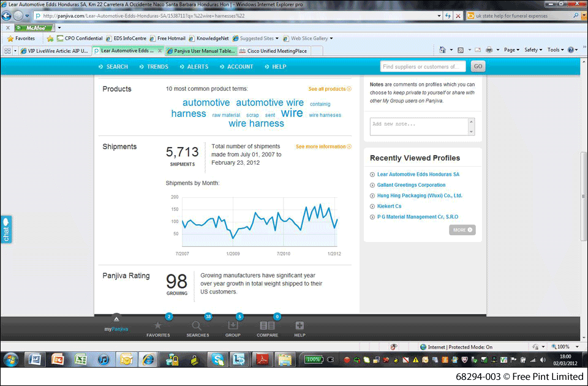Open Searches magnifier in myPanjiva bar
588x386 pixels.
(x=197, y=326)
